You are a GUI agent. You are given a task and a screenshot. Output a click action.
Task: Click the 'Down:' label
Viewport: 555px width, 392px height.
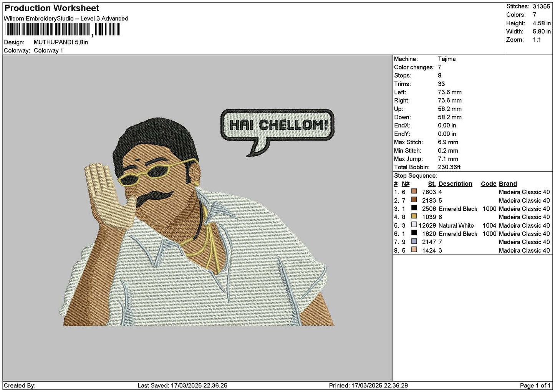[402, 117]
